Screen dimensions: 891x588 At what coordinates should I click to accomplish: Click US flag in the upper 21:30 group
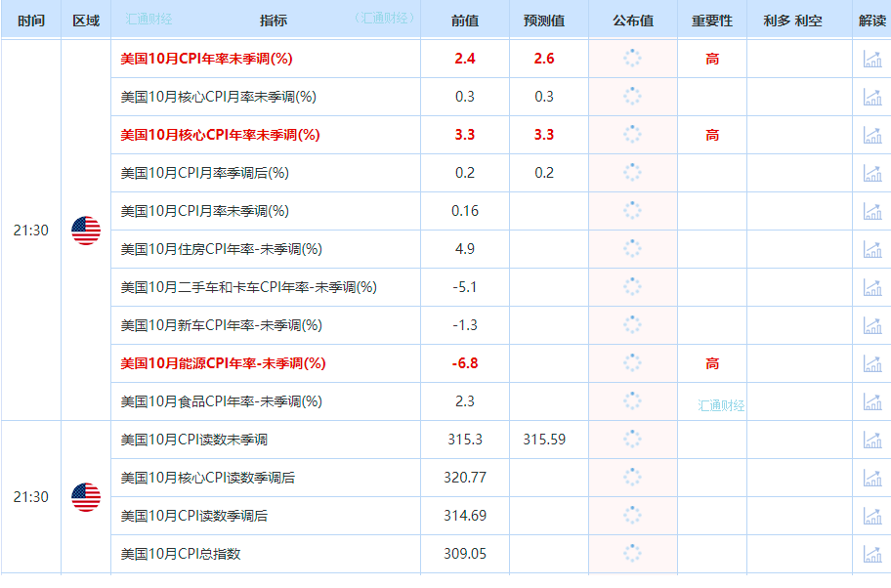pyautogui.click(x=86, y=231)
